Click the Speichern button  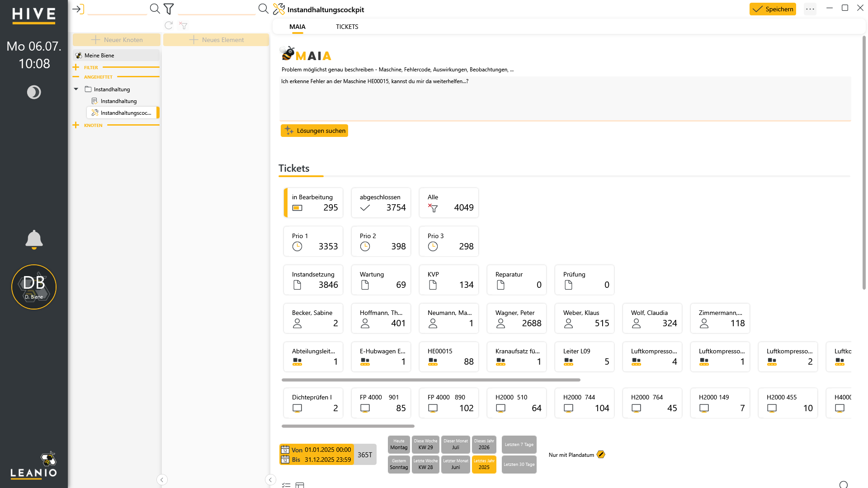pyautogui.click(x=773, y=9)
